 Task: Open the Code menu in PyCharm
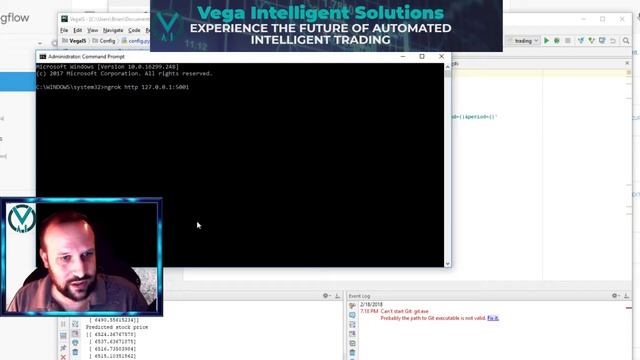[134, 30]
